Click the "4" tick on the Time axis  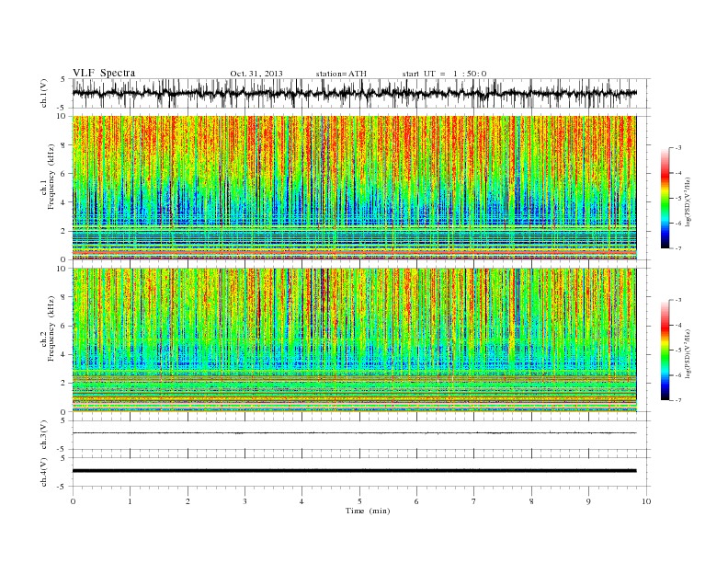click(301, 501)
